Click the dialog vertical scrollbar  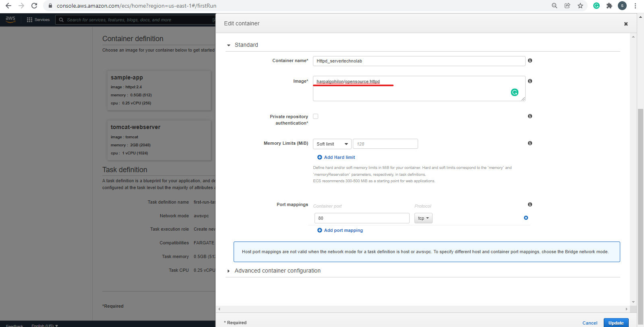634,169
